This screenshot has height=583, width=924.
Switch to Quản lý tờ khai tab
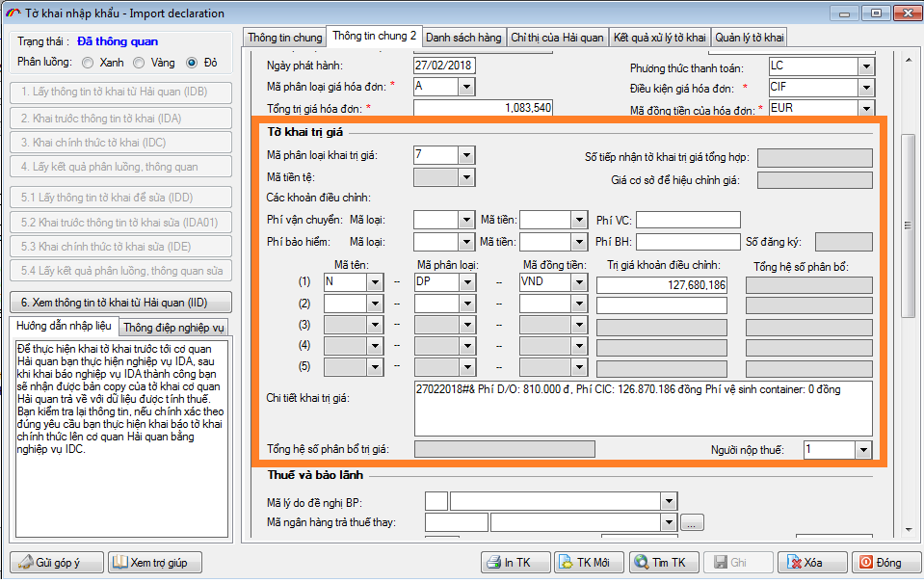click(750, 38)
